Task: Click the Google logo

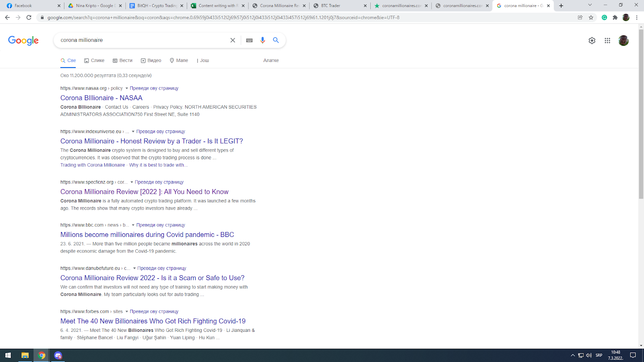Action: pyautogui.click(x=23, y=40)
